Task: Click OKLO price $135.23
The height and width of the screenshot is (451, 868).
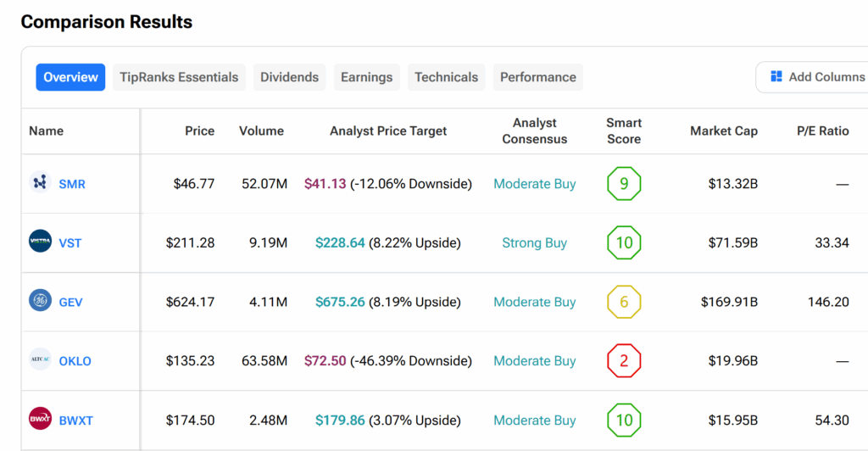Action: [190, 361]
